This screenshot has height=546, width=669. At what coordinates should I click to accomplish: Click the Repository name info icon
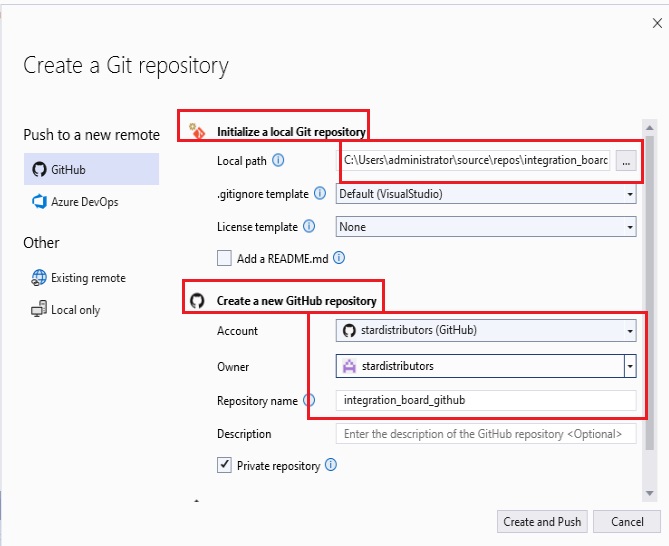click(x=309, y=400)
